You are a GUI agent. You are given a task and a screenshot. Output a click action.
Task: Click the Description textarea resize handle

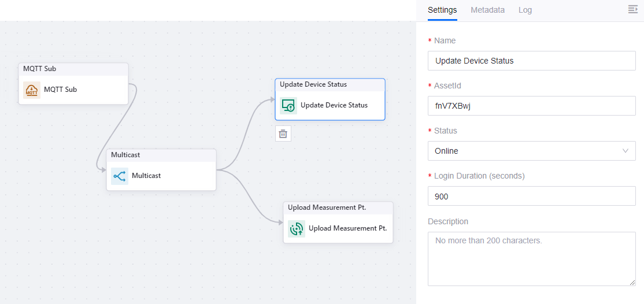coord(632,283)
